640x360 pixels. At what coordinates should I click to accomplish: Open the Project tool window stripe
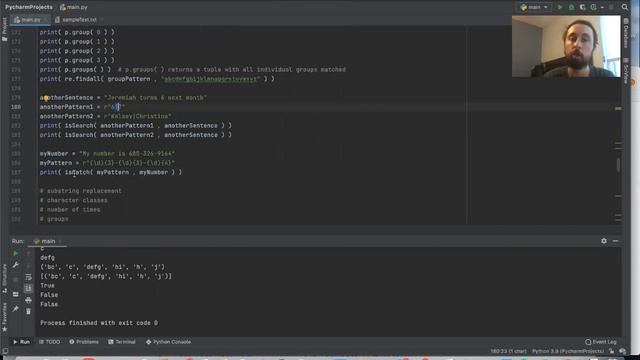[4, 29]
